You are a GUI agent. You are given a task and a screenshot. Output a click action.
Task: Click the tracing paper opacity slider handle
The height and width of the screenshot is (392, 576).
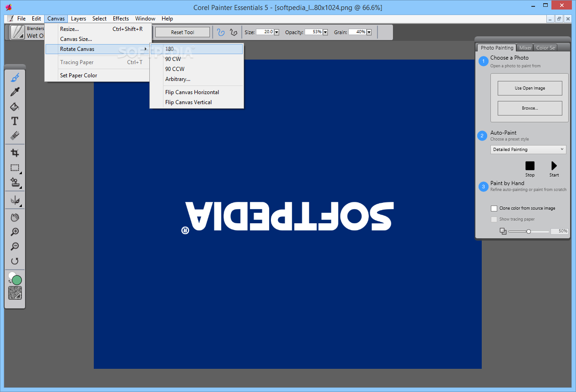point(529,231)
